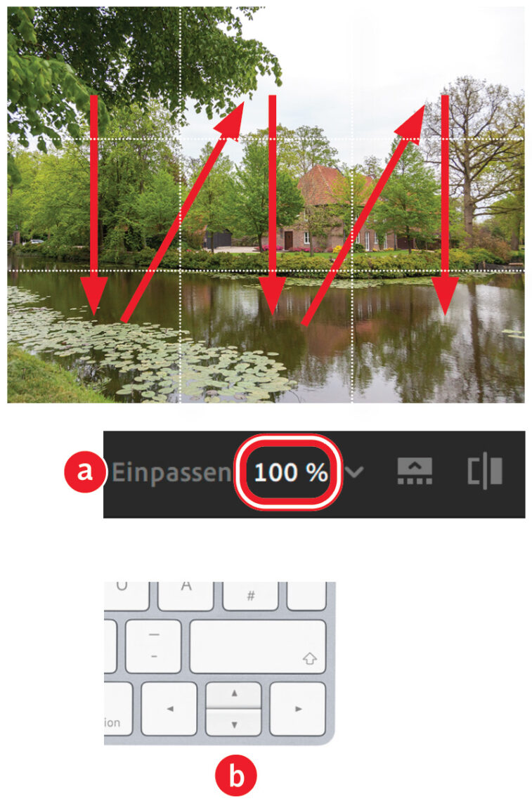
Task: Select the 100 % zoom level
Action: point(290,472)
